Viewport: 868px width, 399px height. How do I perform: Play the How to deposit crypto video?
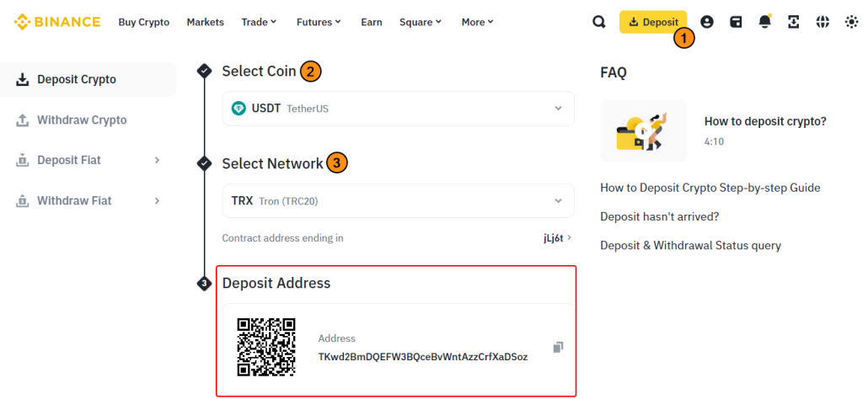[643, 130]
